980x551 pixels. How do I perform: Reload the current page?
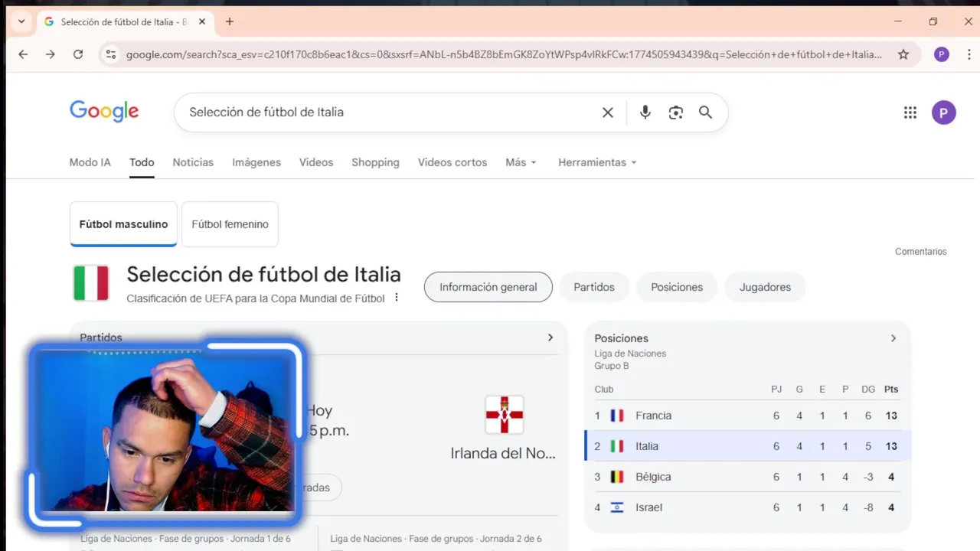(78, 54)
